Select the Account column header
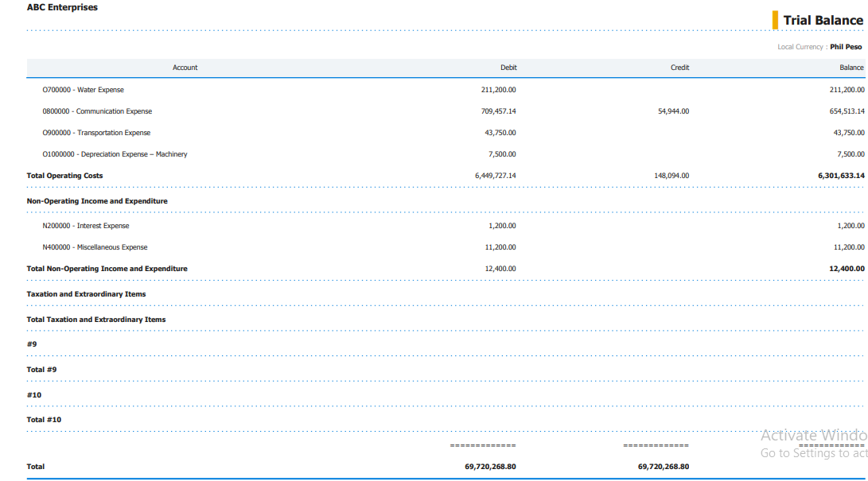 coord(185,68)
